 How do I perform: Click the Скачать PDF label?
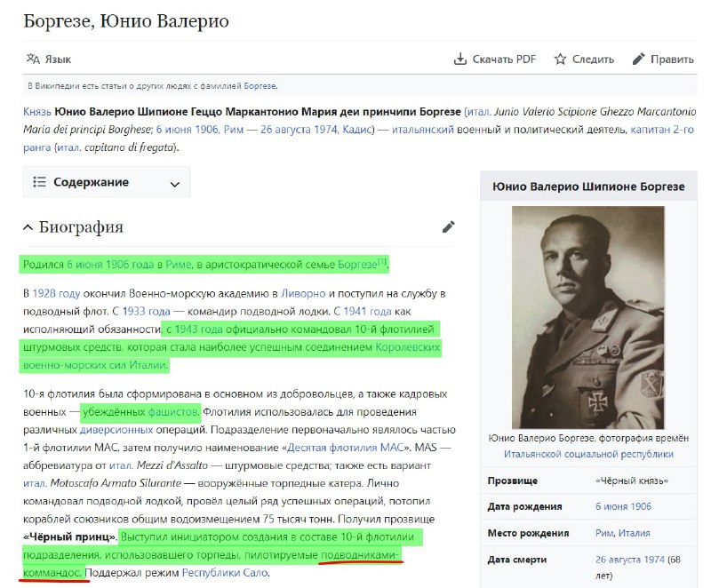click(504, 60)
